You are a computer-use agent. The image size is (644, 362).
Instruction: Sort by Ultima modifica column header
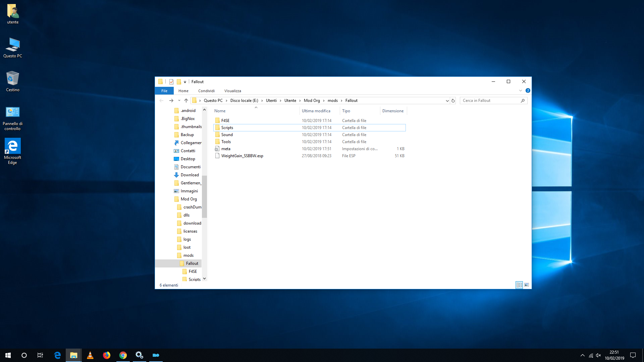(316, 111)
